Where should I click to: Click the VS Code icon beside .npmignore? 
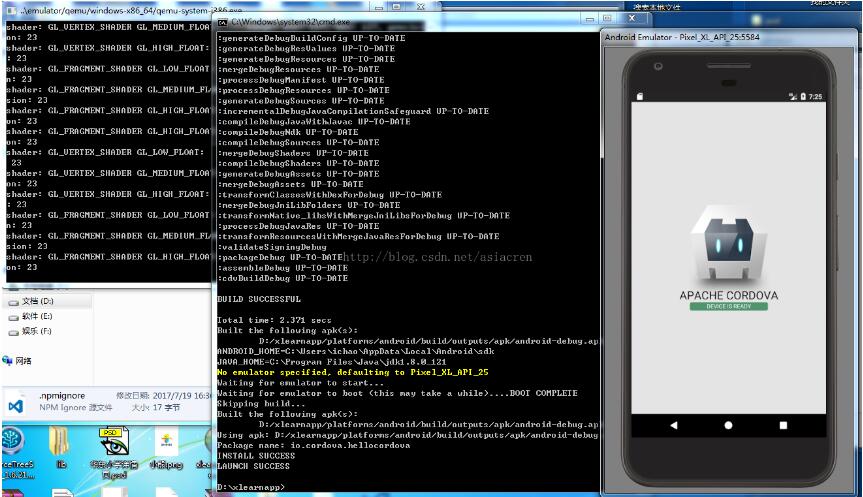pyautogui.click(x=15, y=406)
